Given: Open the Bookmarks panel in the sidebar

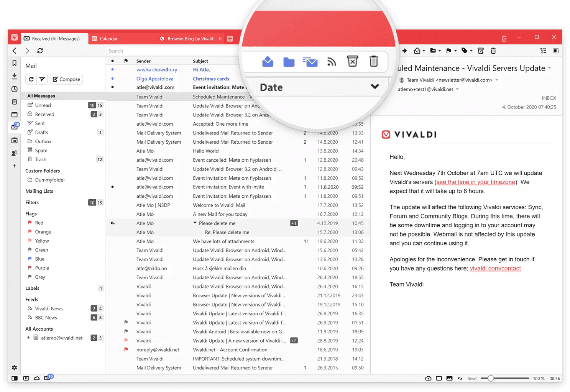Looking at the screenshot, I should [14, 63].
